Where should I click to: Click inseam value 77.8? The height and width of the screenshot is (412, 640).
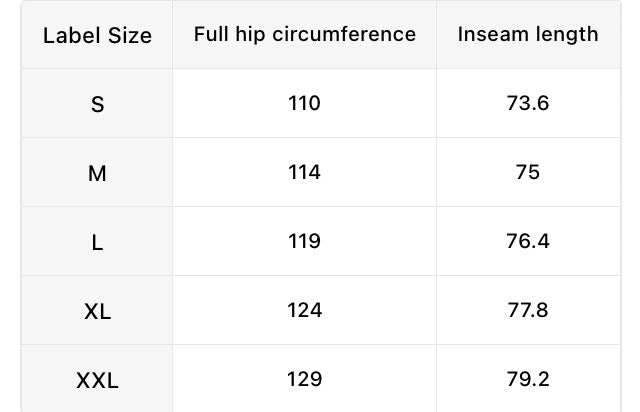point(528,310)
